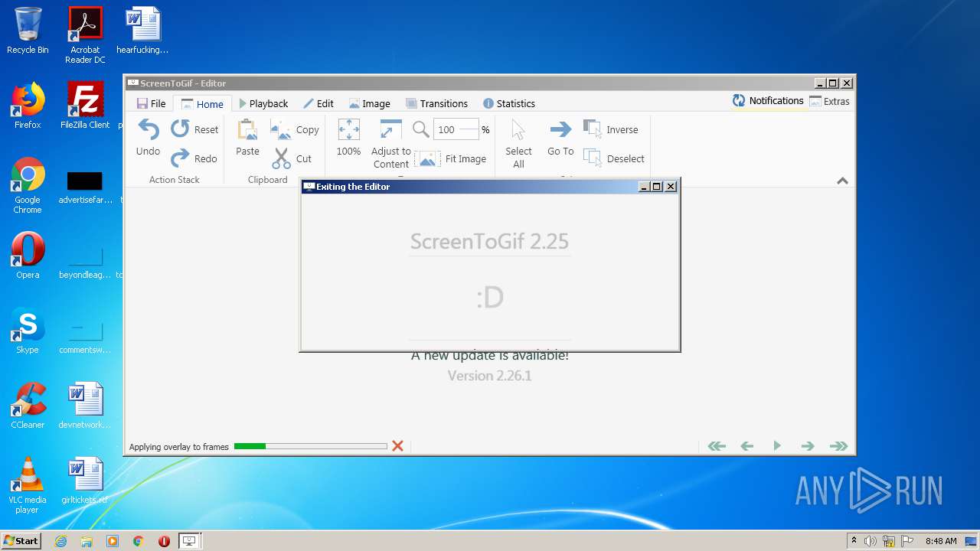Collapse the ribbon with the chevron
Image resolution: width=980 pixels, height=551 pixels.
[842, 181]
